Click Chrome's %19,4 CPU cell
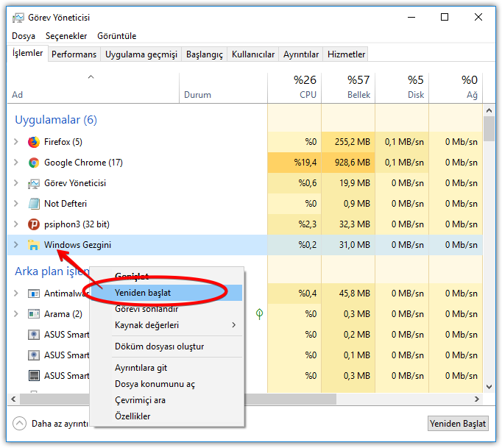Screen dimensions: 502x448 coord(294,163)
